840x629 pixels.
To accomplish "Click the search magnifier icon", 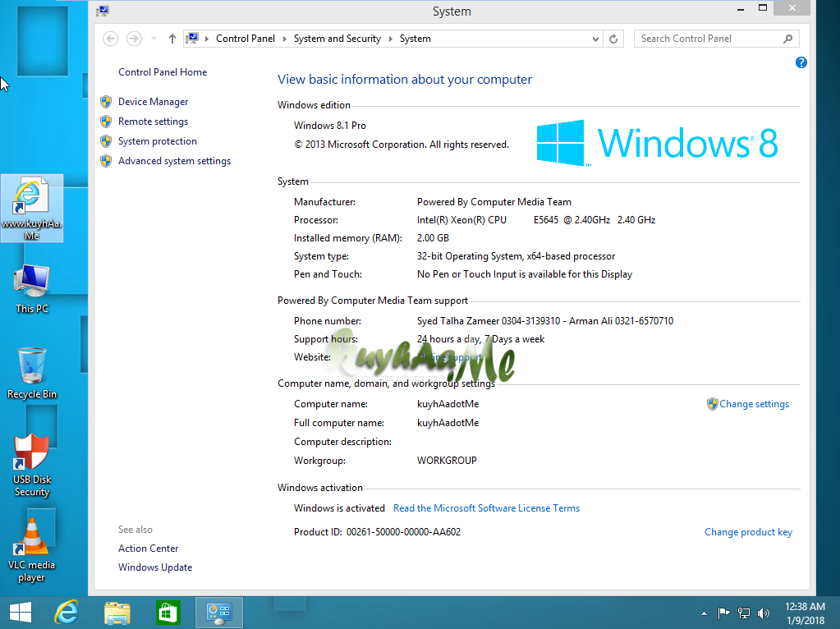I will click(787, 39).
